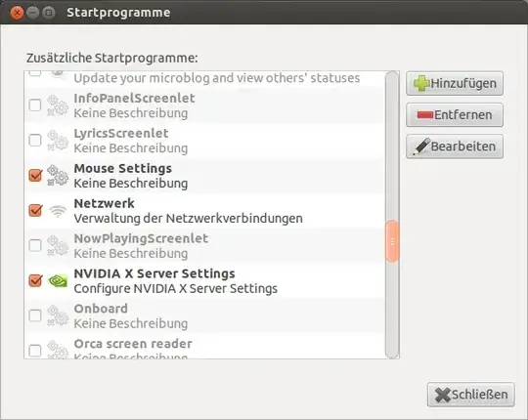
Task: Click the orange scrollbar thumb
Action: (x=392, y=241)
